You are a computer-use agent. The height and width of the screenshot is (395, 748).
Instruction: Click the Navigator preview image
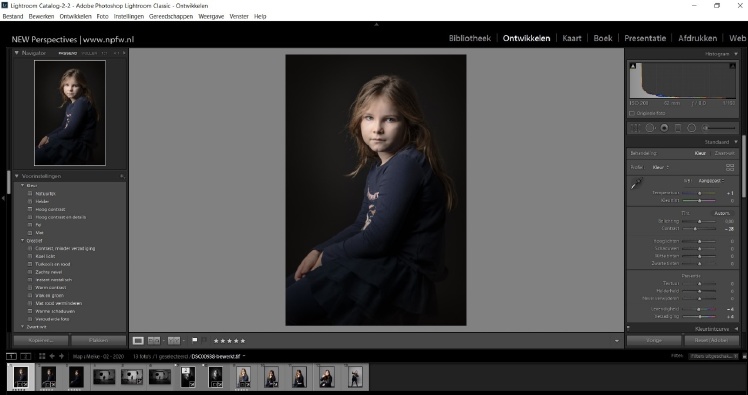coord(70,113)
